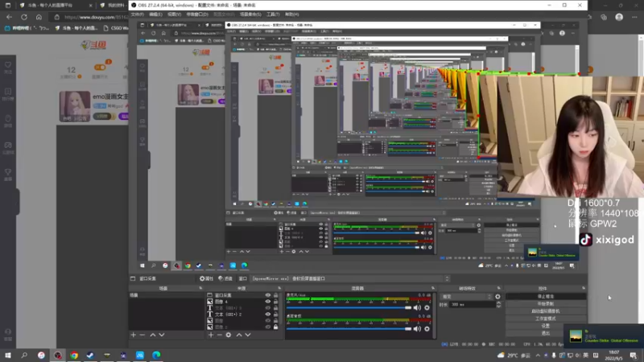This screenshot has height=362, width=644.
Task: Click 开始录制 to start recording
Action: pos(546,304)
